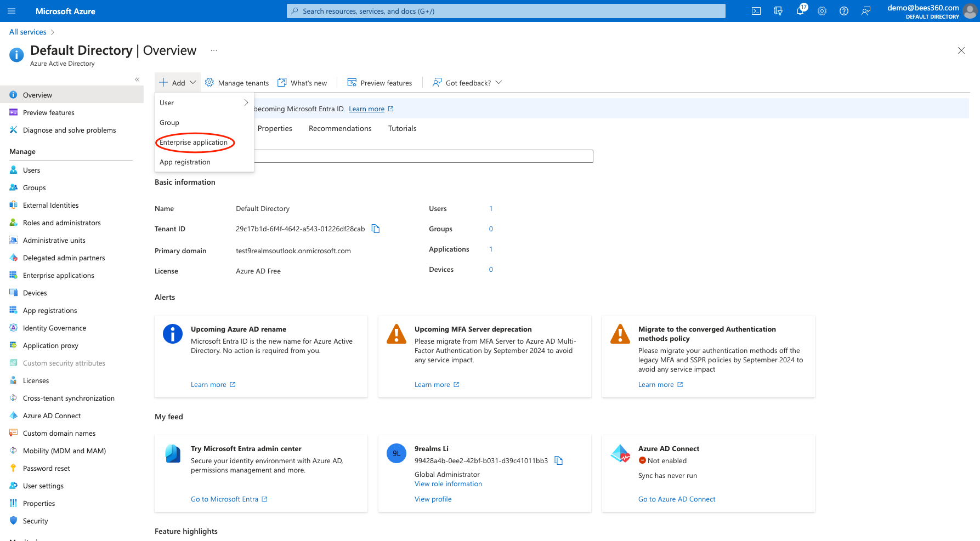
Task: Select Overview in the sidebar
Action: 71,95
